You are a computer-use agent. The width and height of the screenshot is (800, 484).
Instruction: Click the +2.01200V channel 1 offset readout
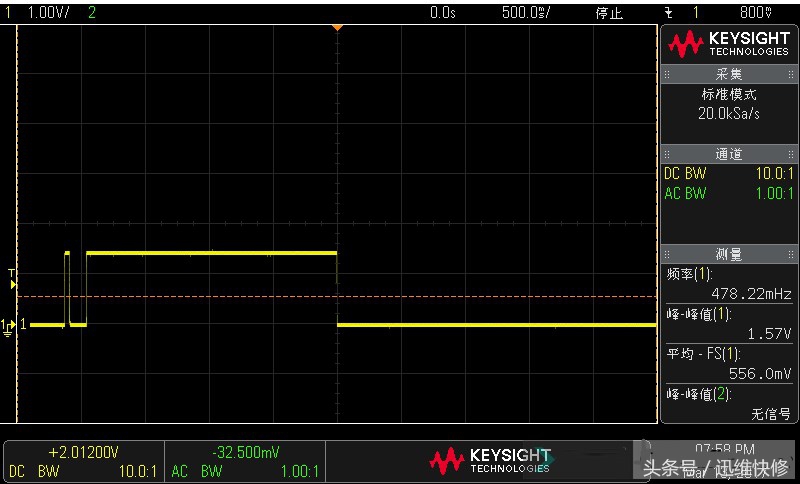click(x=84, y=453)
